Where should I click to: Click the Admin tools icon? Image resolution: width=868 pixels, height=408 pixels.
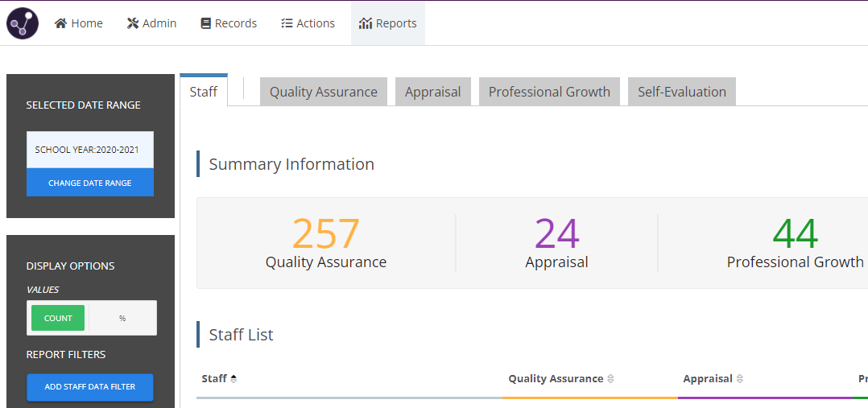(133, 23)
